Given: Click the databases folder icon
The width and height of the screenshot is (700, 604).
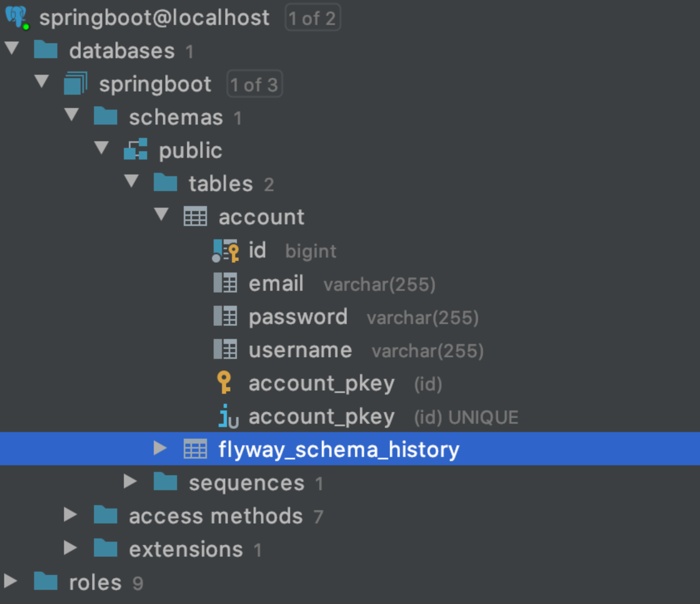Looking at the screenshot, I should (x=46, y=50).
